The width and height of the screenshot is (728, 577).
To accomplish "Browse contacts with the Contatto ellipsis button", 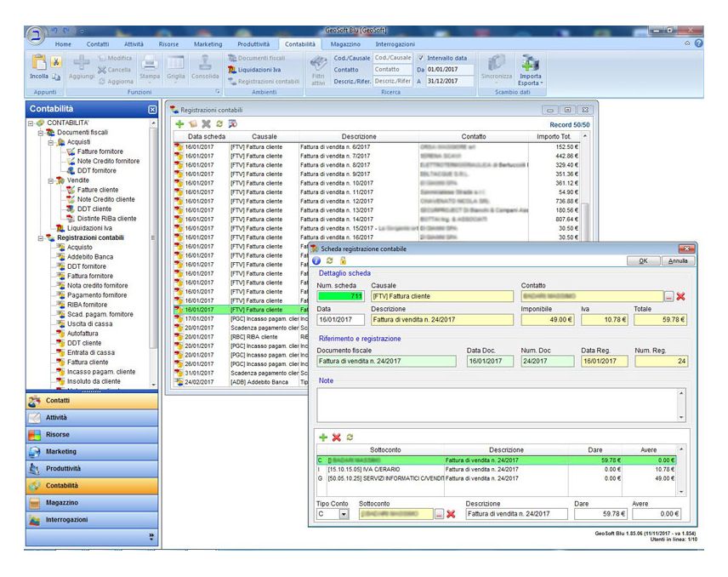I will point(668,296).
